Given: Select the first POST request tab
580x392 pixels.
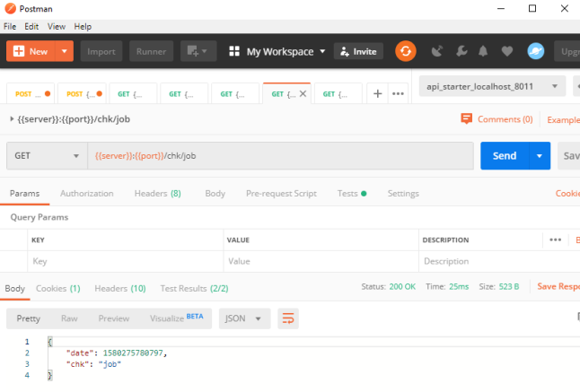Looking at the screenshot, I should coord(31,94).
